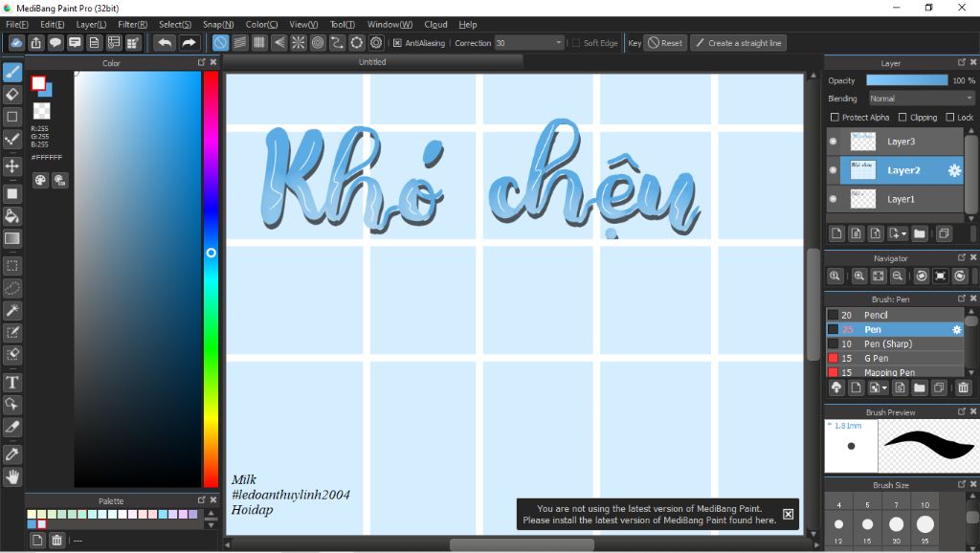
Task: Select the Eyedropper tool
Action: (11, 454)
